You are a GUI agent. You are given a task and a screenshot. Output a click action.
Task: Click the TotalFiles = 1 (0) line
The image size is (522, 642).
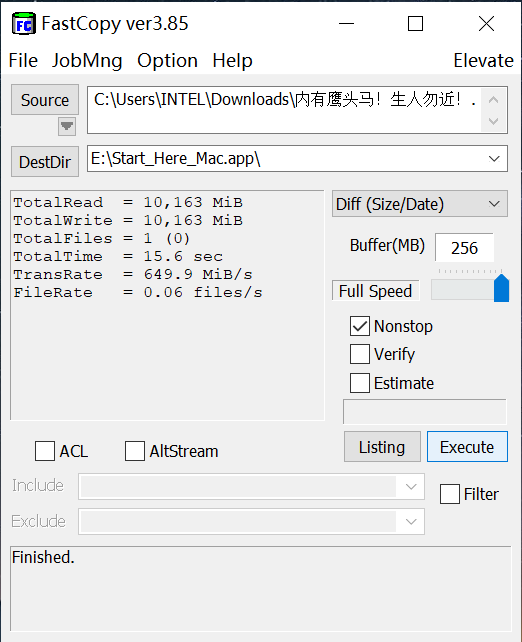(102, 238)
